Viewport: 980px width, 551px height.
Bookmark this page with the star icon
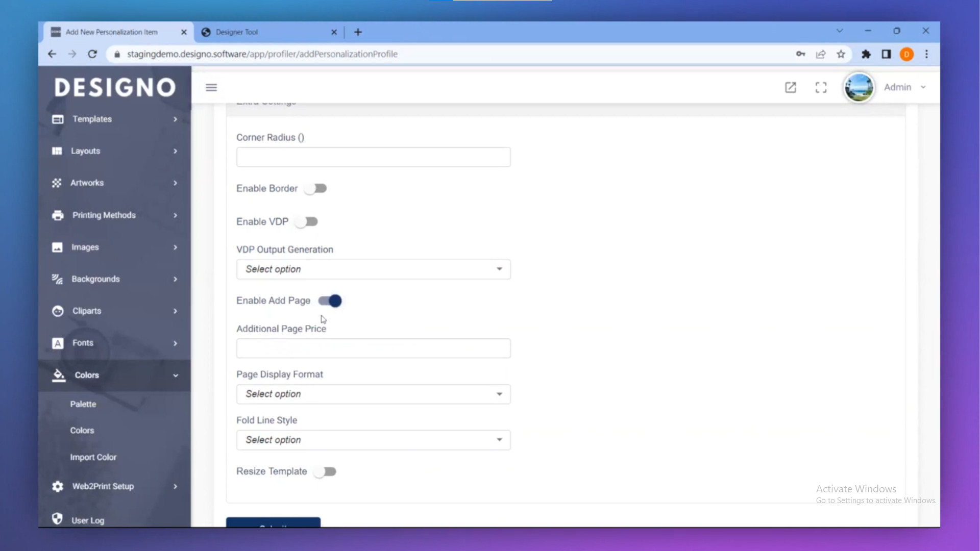[841, 54]
